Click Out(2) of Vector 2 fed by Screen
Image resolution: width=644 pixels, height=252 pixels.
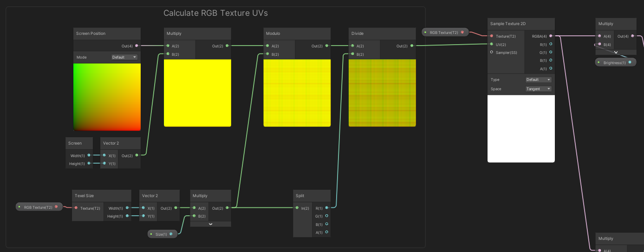click(x=137, y=155)
